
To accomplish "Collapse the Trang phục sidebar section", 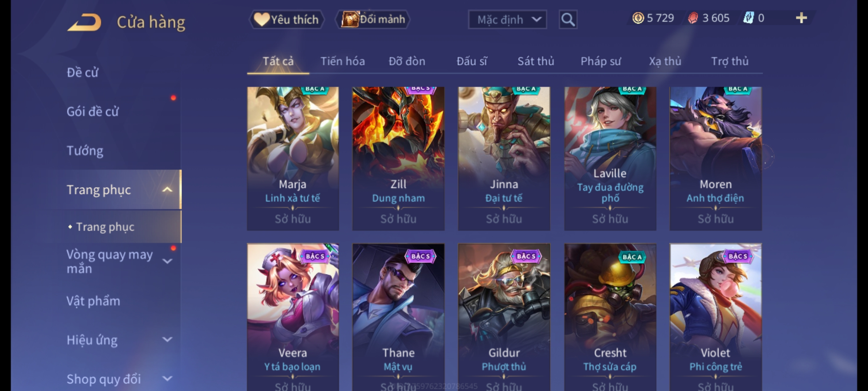I will (167, 190).
